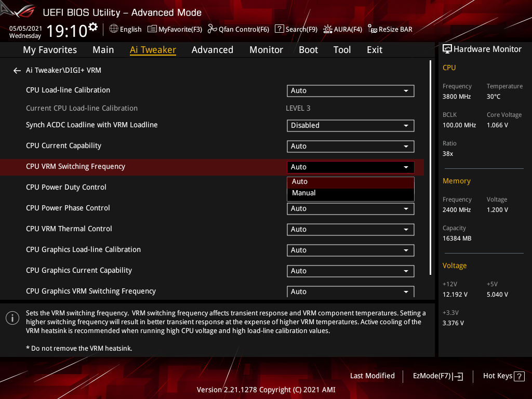Click the 19:10 clock display
The height and width of the screenshot is (399, 532).
(x=67, y=31)
